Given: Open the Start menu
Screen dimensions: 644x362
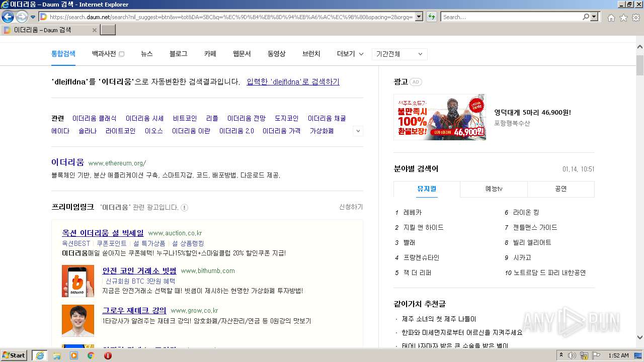Looking at the screenshot, I should (x=14, y=355).
